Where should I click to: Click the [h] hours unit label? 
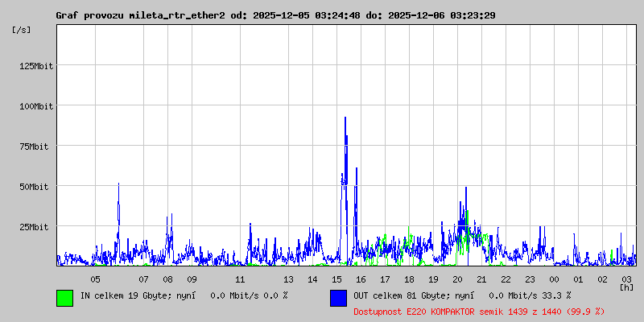pos(626,287)
